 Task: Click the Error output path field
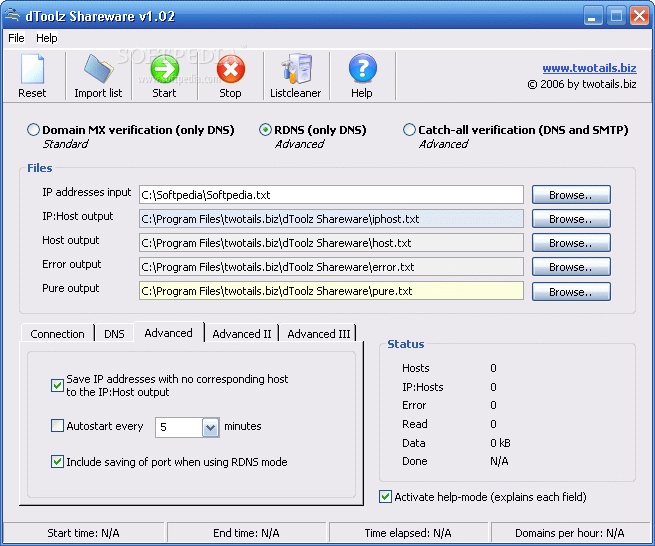(x=331, y=267)
